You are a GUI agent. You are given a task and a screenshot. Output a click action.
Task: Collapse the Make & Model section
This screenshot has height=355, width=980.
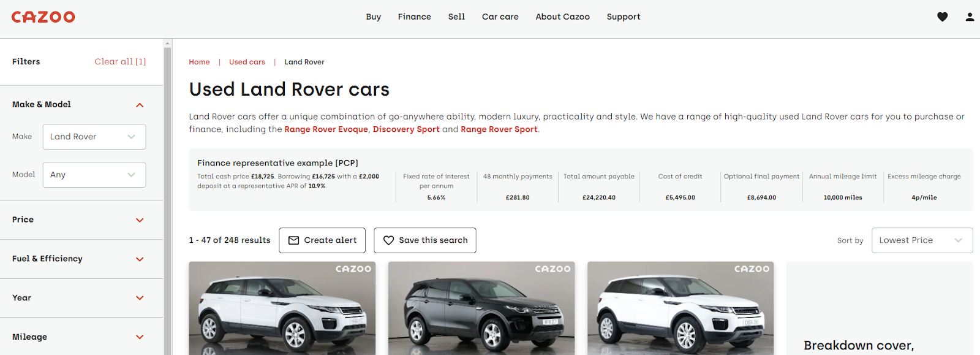pos(140,105)
